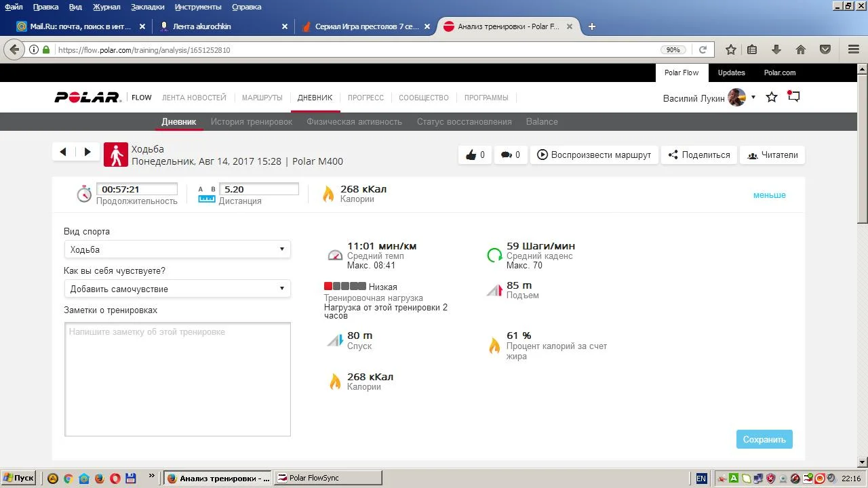The image size is (868, 488).
Task: Open notifications icon with red dot
Action: point(793,97)
